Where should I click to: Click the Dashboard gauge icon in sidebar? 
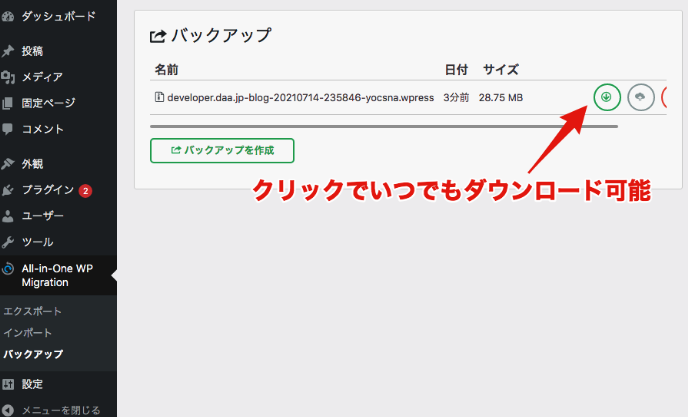point(8,17)
